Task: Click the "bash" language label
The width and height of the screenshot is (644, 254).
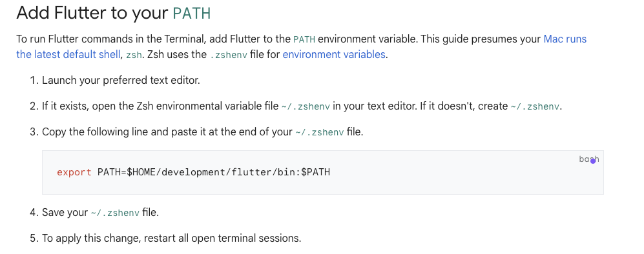Action: (x=589, y=159)
